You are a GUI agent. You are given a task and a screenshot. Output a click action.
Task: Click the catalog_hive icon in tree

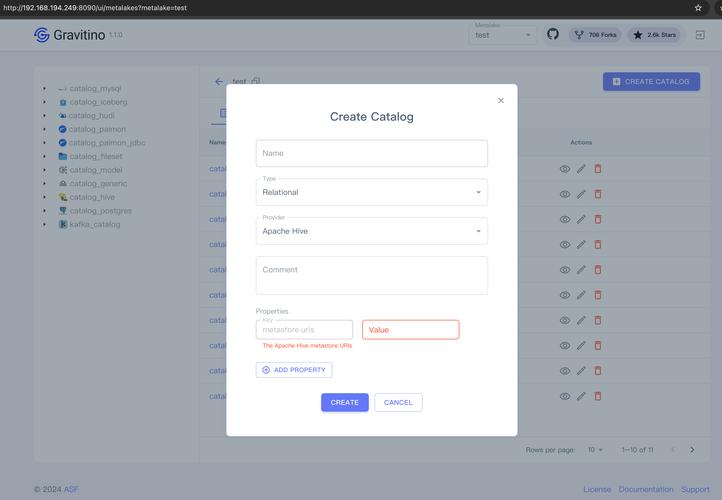coord(63,197)
